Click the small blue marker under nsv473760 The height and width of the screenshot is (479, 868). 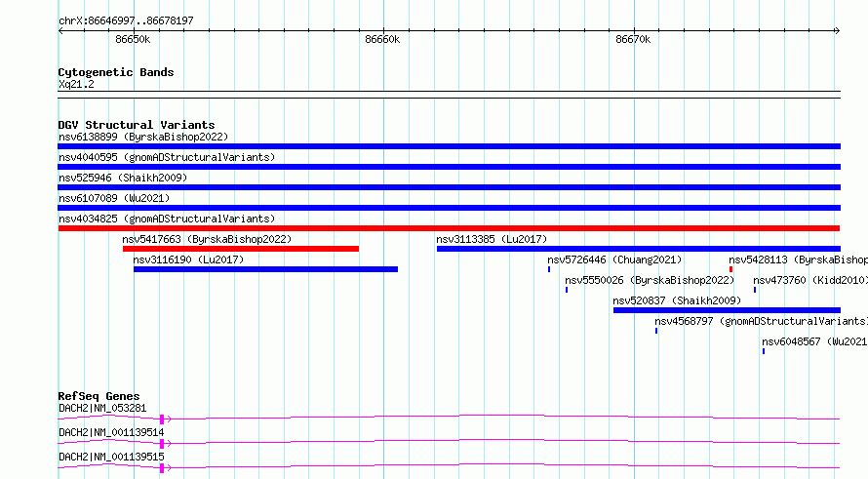pyautogui.click(x=755, y=290)
